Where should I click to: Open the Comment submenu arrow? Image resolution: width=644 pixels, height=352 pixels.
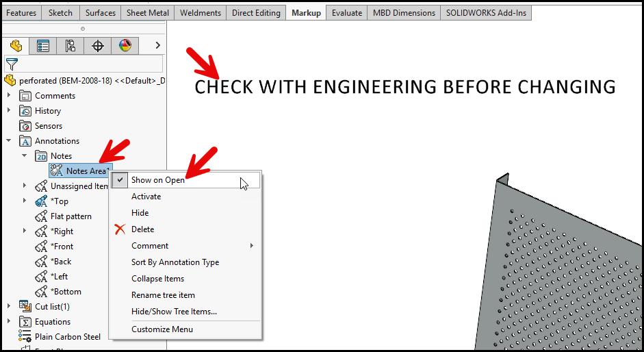252,246
